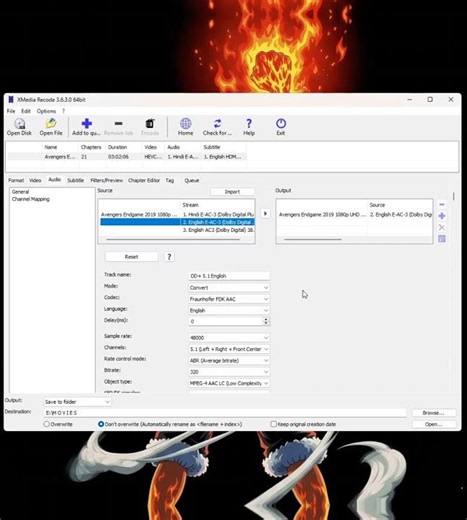This screenshot has height=520, width=467.
Task: Click the Remove Job toolbar icon
Action: click(118, 127)
